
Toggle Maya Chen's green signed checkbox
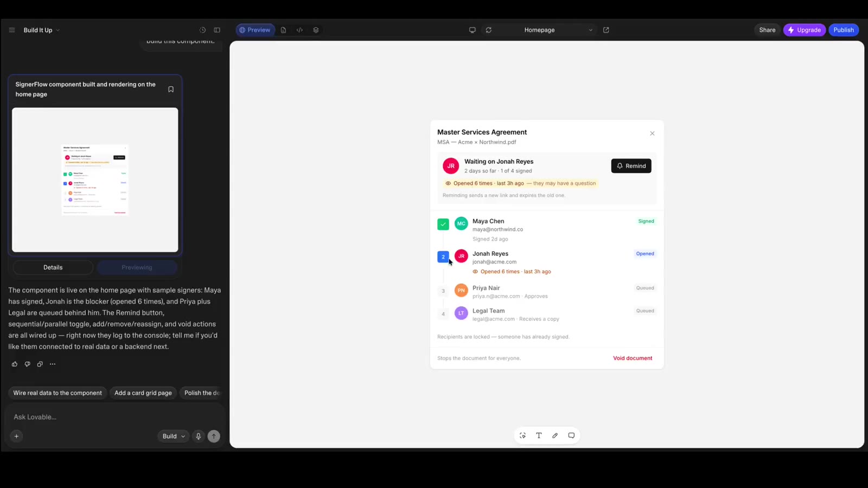pyautogui.click(x=443, y=224)
